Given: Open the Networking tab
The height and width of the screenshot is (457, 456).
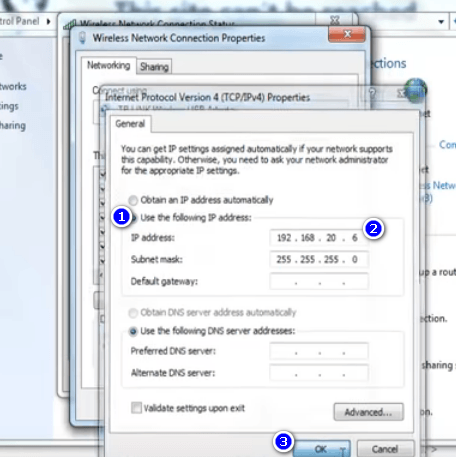Looking at the screenshot, I should (x=109, y=65).
